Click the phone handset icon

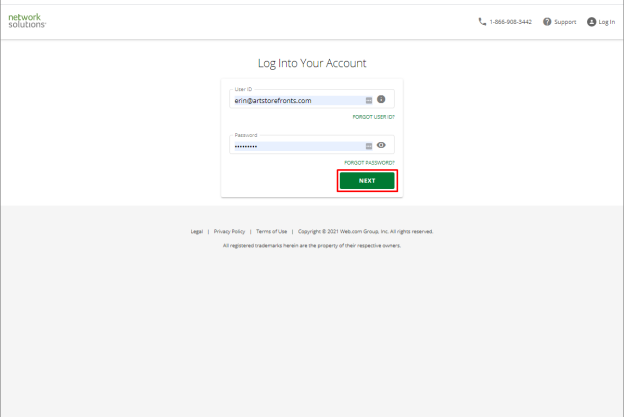tap(482, 21)
